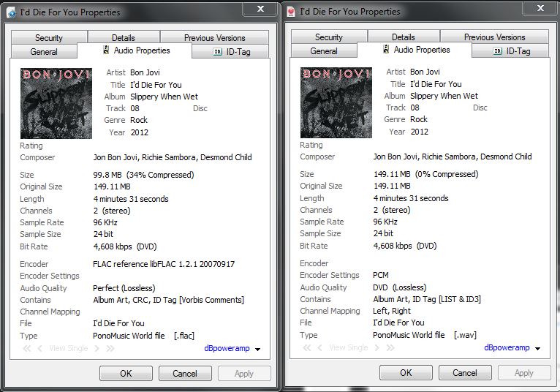Viewport: 560px width, 392px height.
Task: Click Audio Properties tab icon in right window
Action: 386,49
